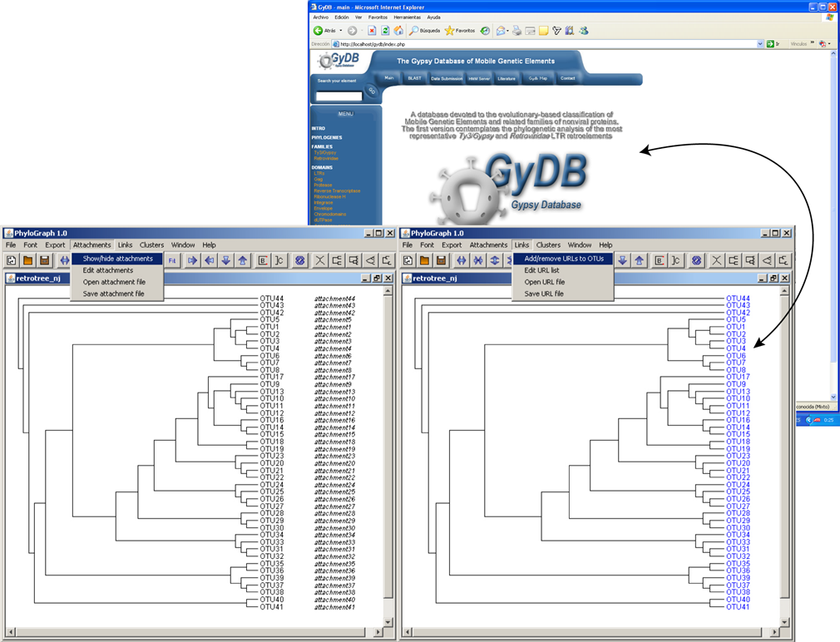Click the crossed-lines X icon in left PhyloGraph toolbar
The height and width of the screenshot is (642, 840).
coord(320,261)
